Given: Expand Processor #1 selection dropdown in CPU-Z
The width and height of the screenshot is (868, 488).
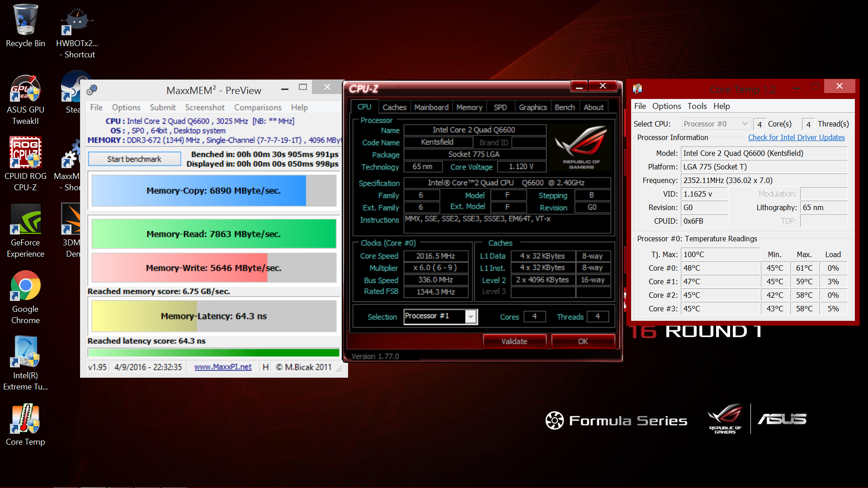Looking at the screenshot, I should point(471,316).
